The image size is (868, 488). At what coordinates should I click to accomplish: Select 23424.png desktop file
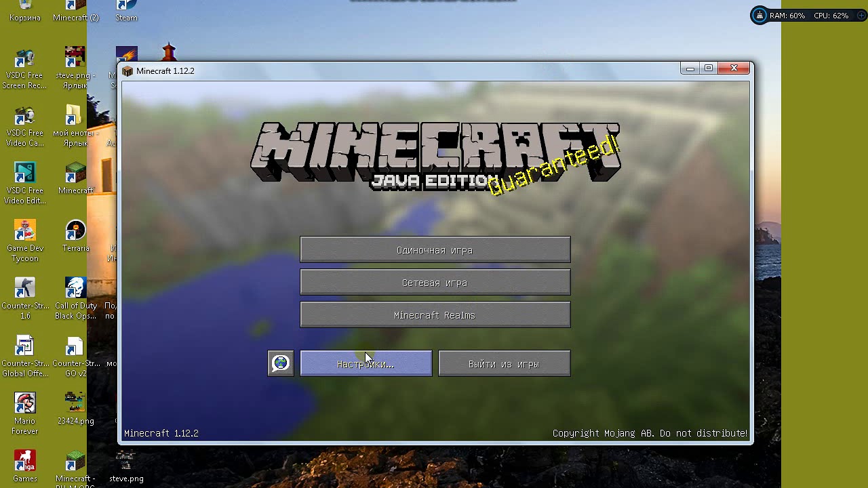click(x=75, y=409)
